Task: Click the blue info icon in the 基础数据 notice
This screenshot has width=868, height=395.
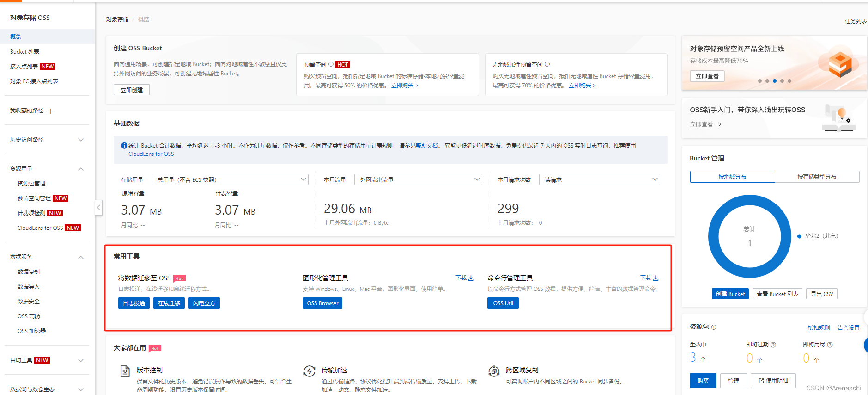Action: [124, 146]
